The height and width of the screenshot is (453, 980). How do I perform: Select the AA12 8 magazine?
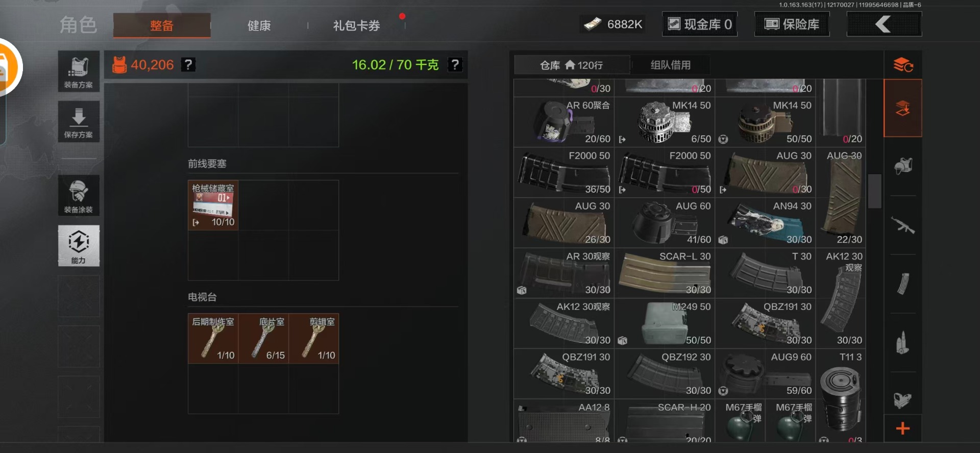[x=564, y=421]
